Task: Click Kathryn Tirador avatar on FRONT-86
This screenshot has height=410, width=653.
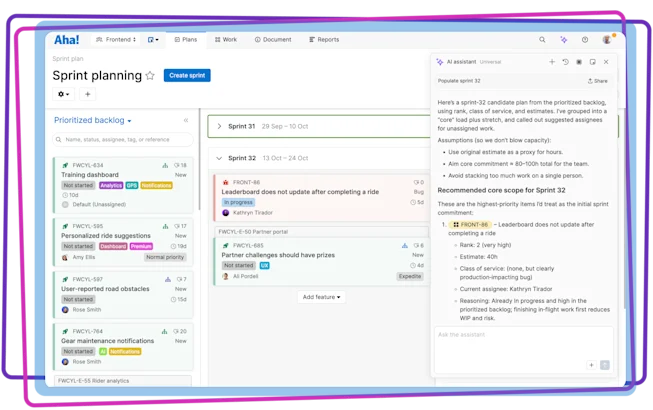Action: coord(225,213)
